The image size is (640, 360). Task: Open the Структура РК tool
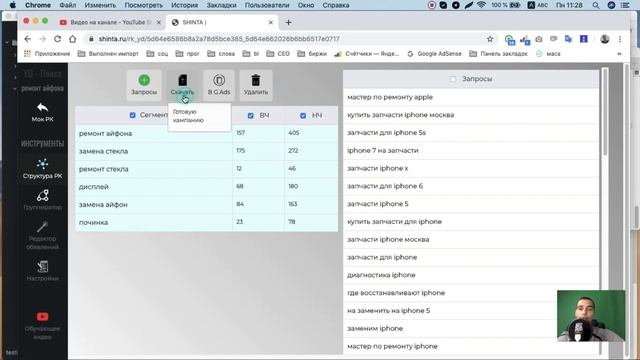click(x=42, y=169)
